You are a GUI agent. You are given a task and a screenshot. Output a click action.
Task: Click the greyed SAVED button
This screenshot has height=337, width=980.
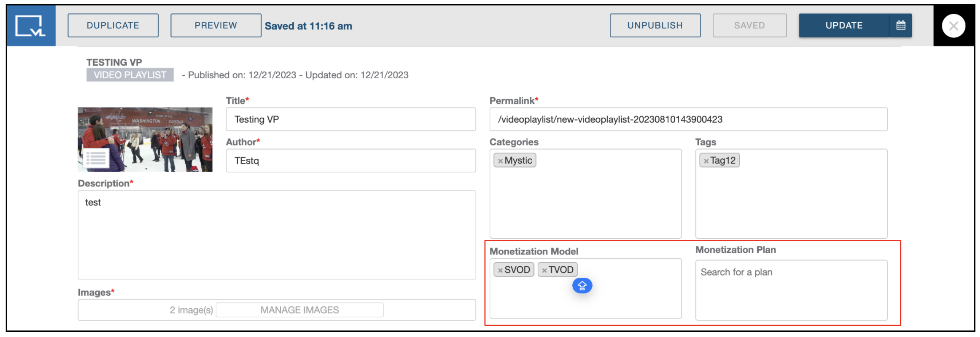pyautogui.click(x=749, y=25)
